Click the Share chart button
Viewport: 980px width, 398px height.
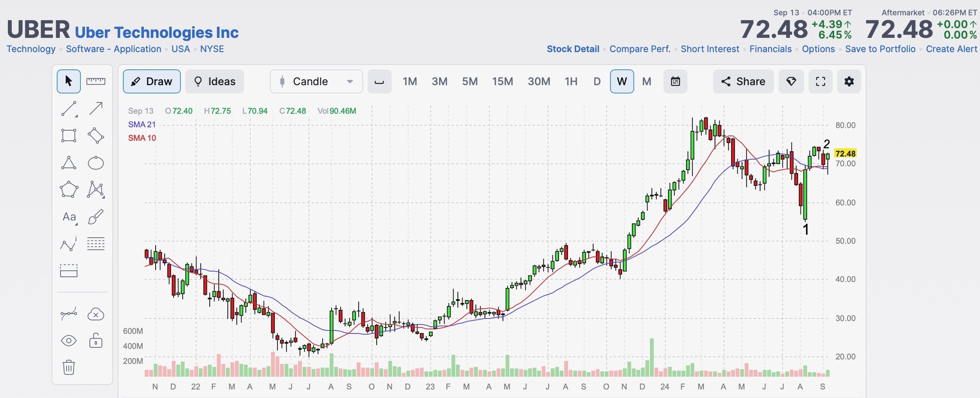743,81
